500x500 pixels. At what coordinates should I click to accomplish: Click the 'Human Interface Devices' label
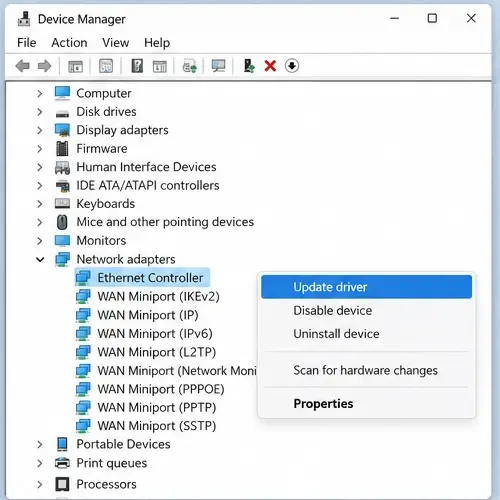[x=146, y=167]
